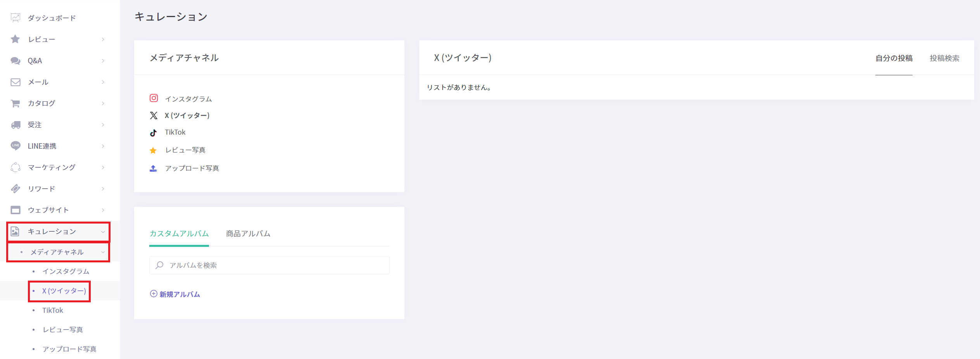Open レビュー写真 in the media channel list
Viewport: 980px width, 359px height.
click(185, 150)
